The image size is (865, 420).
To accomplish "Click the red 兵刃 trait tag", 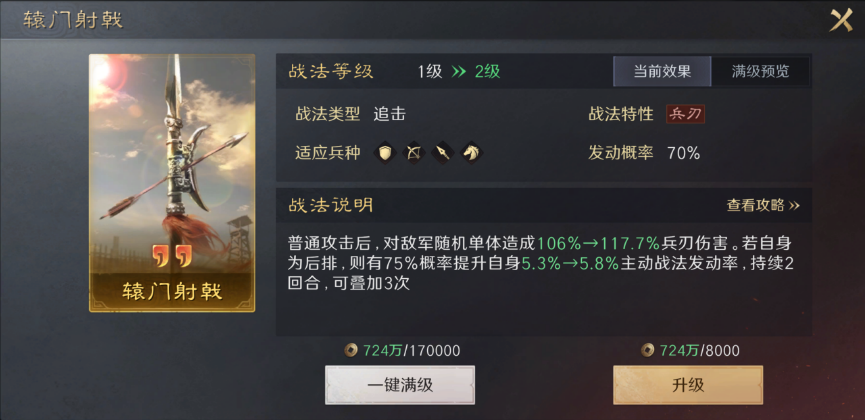I will (685, 114).
